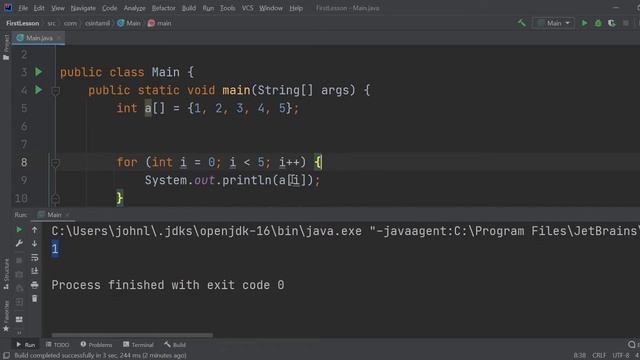
Task: Click the tool window toggle icon in status bar
Action: (6, 356)
